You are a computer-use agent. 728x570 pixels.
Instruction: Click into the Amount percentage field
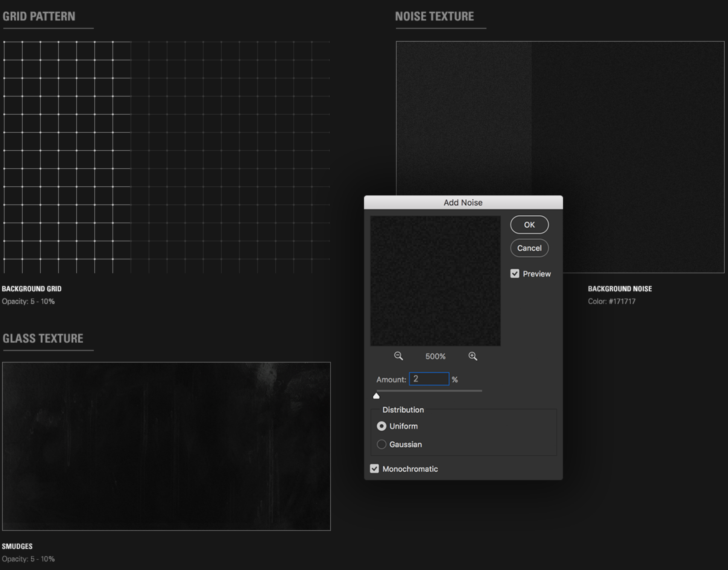click(x=429, y=379)
